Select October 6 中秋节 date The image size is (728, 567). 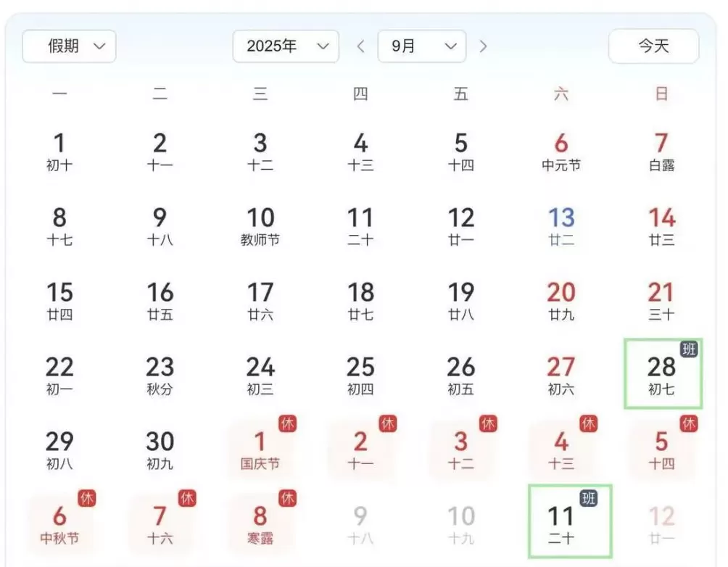(x=60, y=523)
